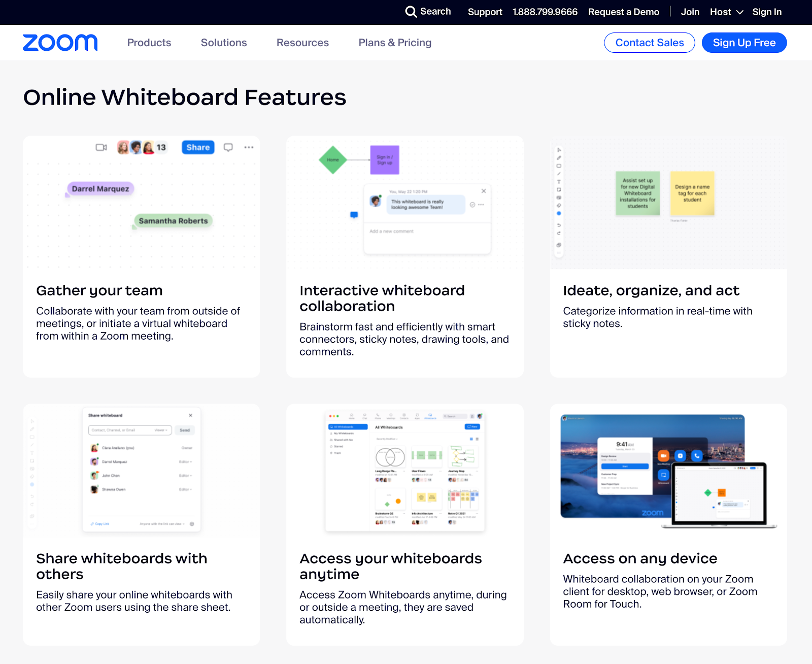The height and width of the screenshot is (664, 812).
Task: Click the blue phone call icon on the Zoom Room screen
Action: pyautogui.click(x=697, y=456)
